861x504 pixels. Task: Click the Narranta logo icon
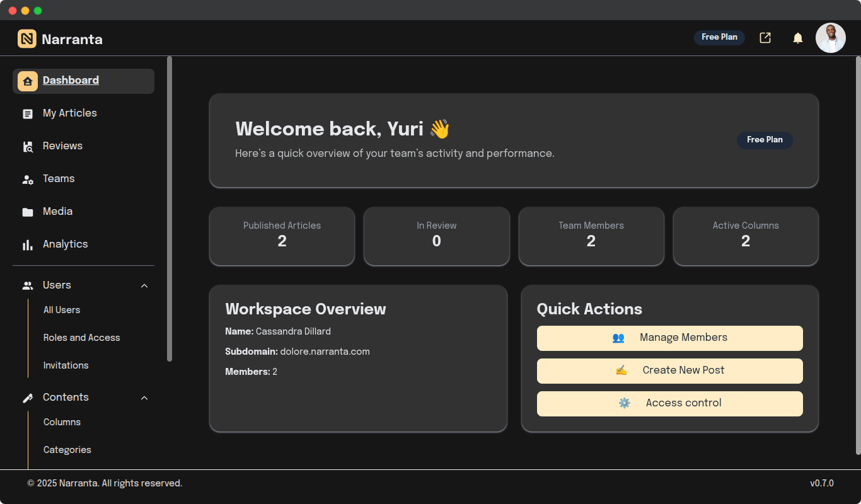tap(27, 39)
